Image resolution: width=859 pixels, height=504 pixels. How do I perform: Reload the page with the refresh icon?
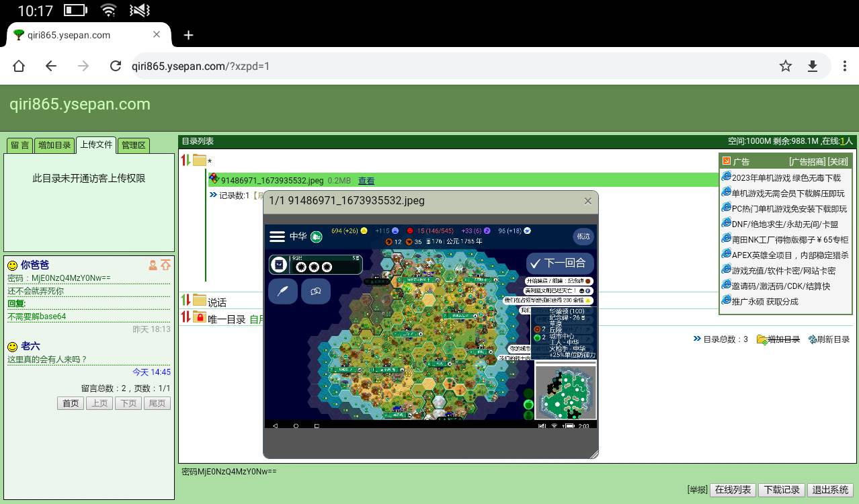116,66
